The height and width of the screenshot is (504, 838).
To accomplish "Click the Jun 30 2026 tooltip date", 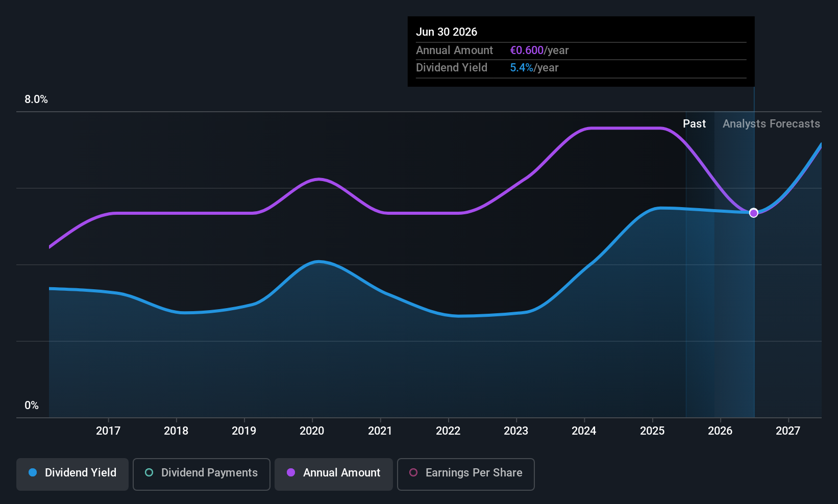I will (447, 32).
